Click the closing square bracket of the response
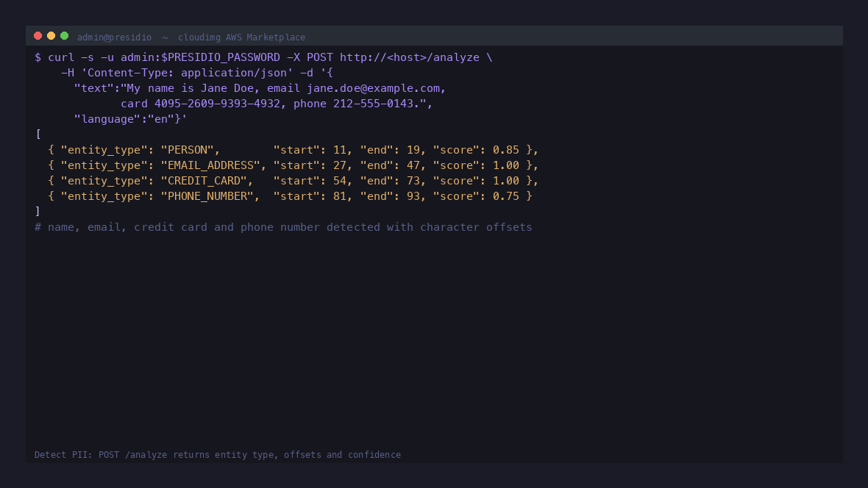 click(x=38, y=212)
